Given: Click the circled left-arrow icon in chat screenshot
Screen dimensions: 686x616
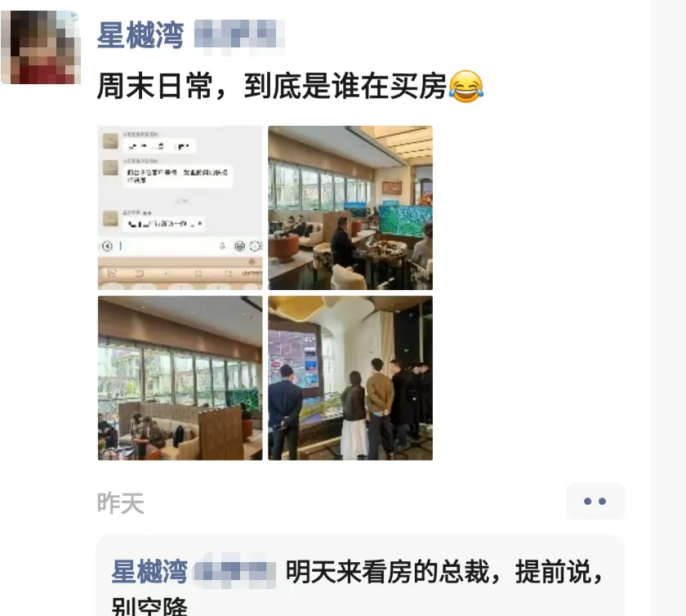Looking at the screenshot, I should click(107, 246).
